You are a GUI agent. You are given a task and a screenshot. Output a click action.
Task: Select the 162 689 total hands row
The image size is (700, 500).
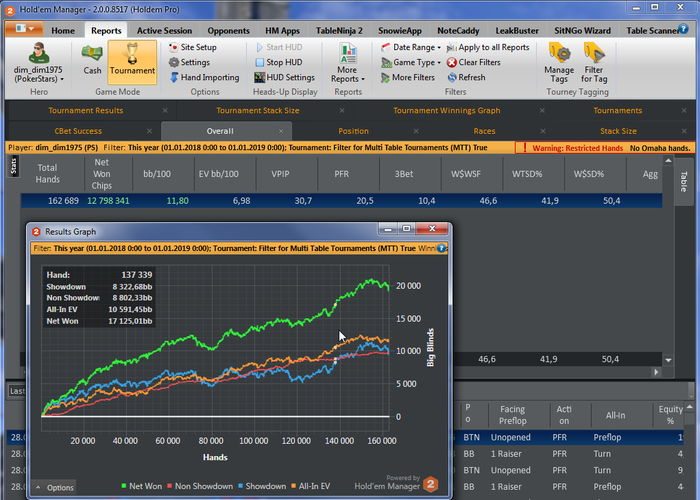pos(341,201)
